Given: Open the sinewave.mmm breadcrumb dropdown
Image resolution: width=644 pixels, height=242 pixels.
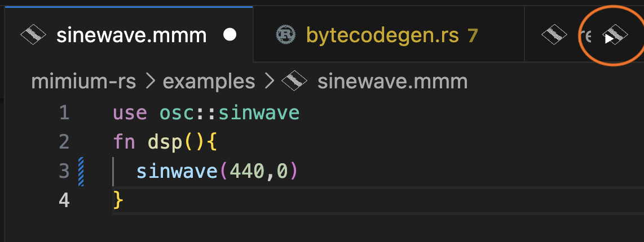Looking at the screenshot, I should pyautogui.click(x=392, y=82).
